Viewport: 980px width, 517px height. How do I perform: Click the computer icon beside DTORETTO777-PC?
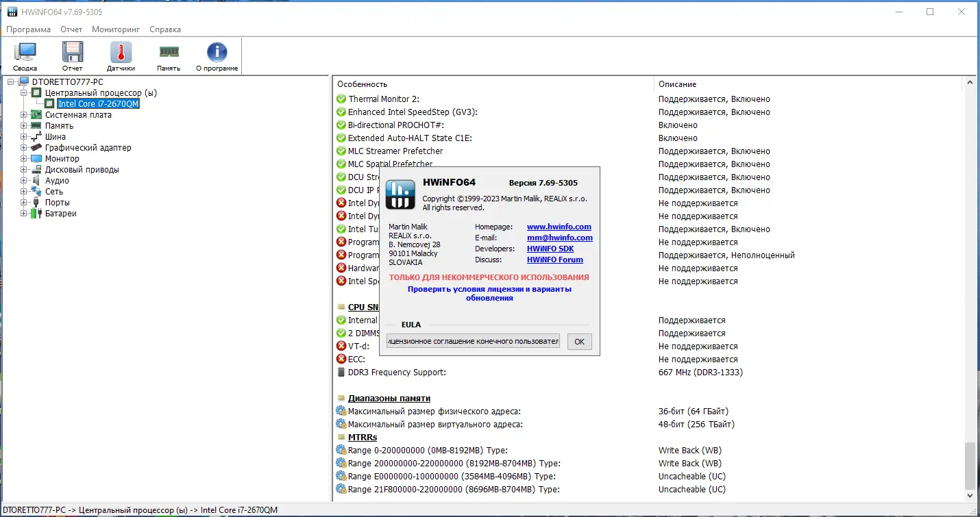(x=25, y=82)
